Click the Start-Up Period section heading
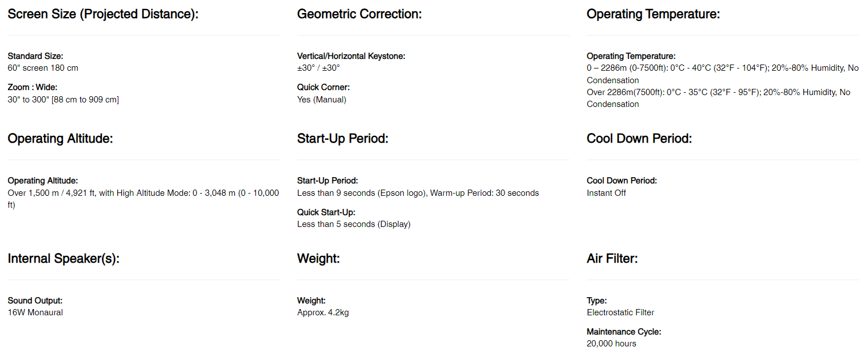 pos(343,139)
